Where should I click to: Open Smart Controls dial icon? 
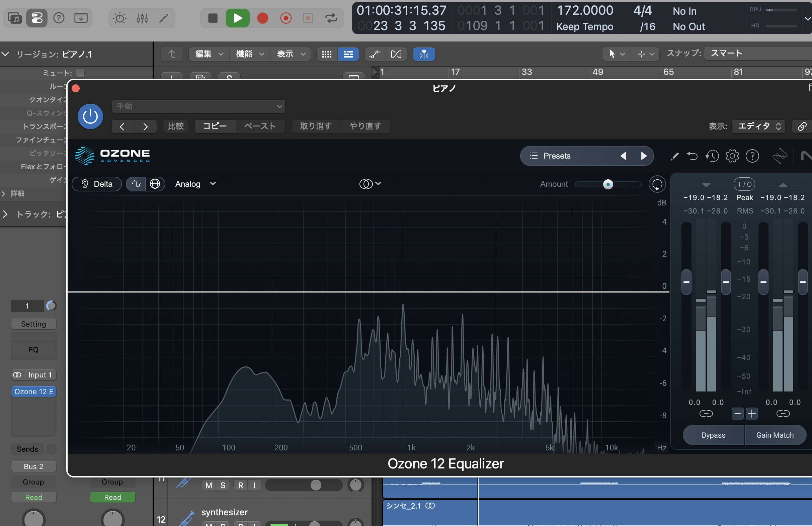coord(119,18)
